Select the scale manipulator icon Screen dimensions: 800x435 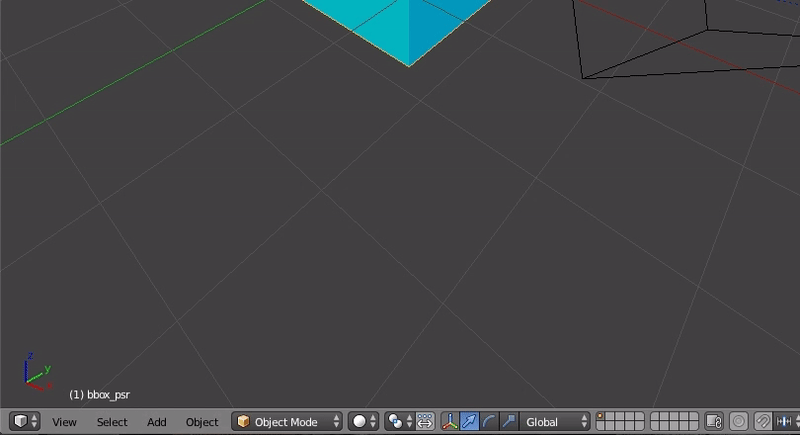[x=508, y=422]
